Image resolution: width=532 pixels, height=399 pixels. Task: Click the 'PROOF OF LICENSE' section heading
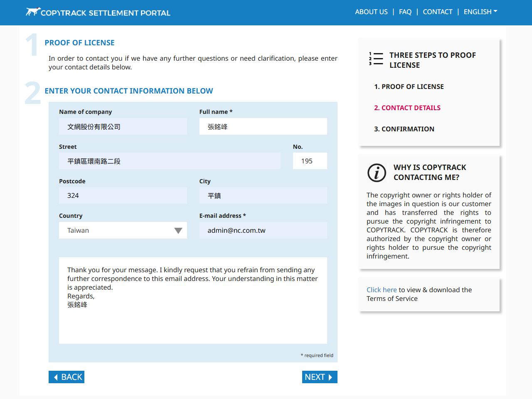pyautogui.click(x=79, y=43)
